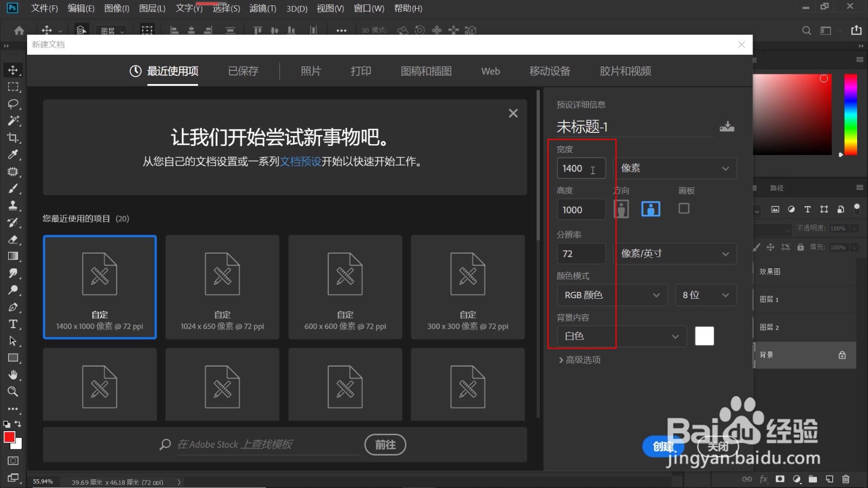This screenshot has height=488, width=868.
Task: Swap foreground and background colors
Action: click(x=18, y=424)
